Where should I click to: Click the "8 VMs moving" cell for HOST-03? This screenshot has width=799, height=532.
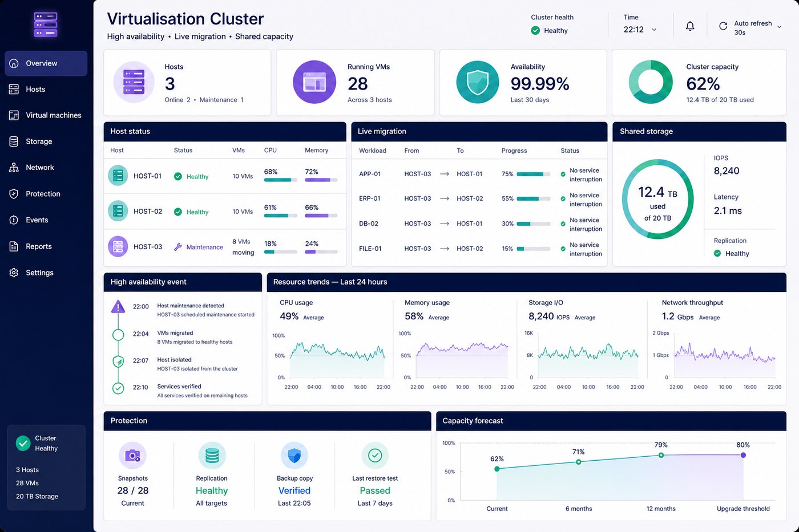click(x=243, y=247)
